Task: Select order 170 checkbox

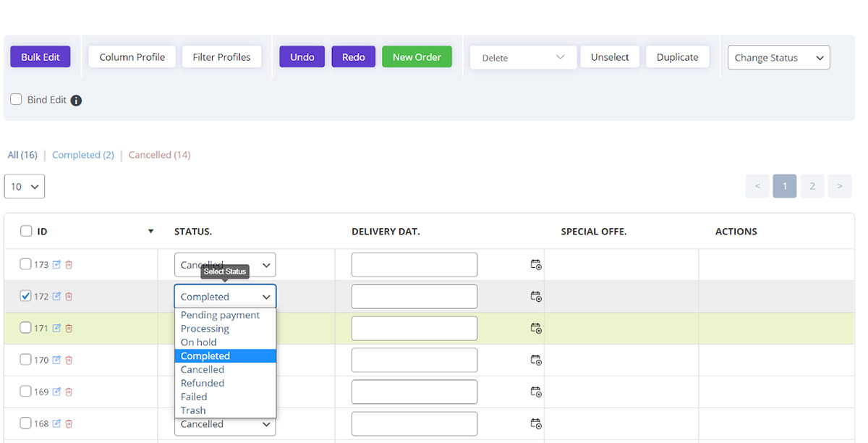Action: [25, 360]
